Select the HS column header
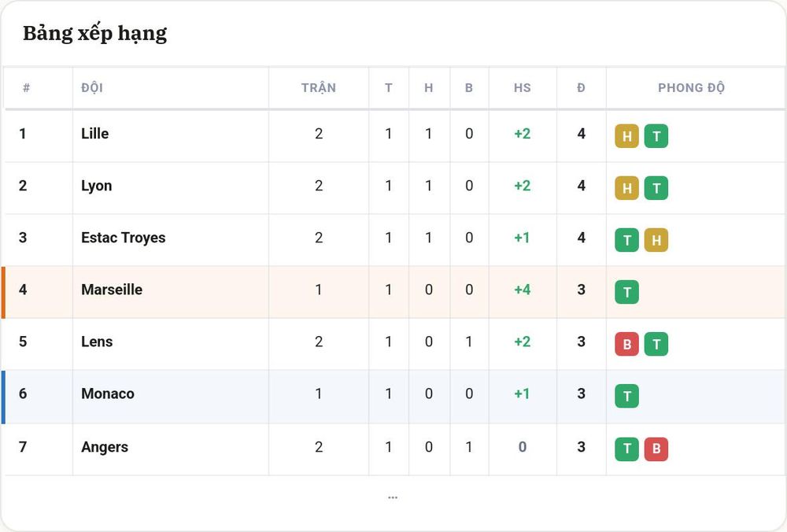Image resolution: width=787 pixels, height=532 pixels. point(522,88)
